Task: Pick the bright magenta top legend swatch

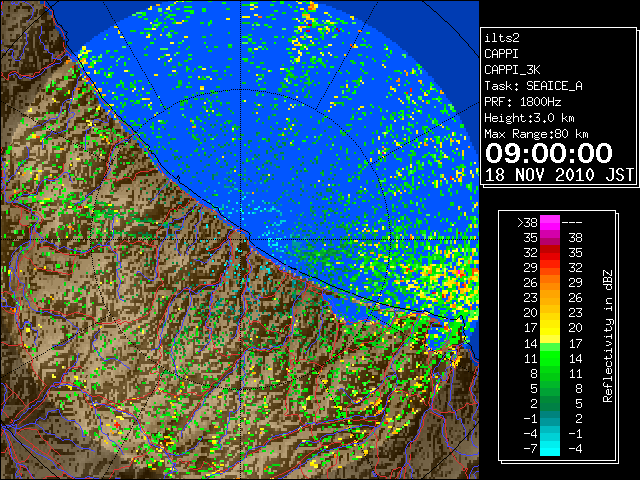Action: pyautogui.click(x=550, y=222)
